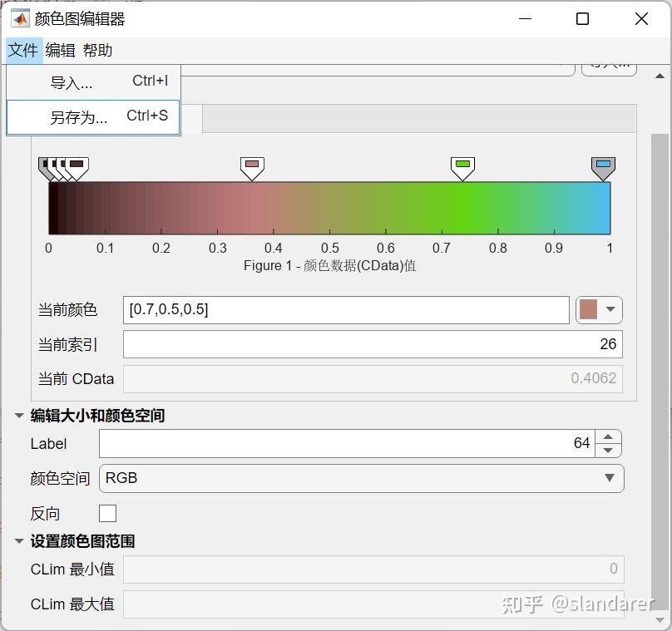Select the pink color stop marker near 0.35

click(x=250, y=165)
